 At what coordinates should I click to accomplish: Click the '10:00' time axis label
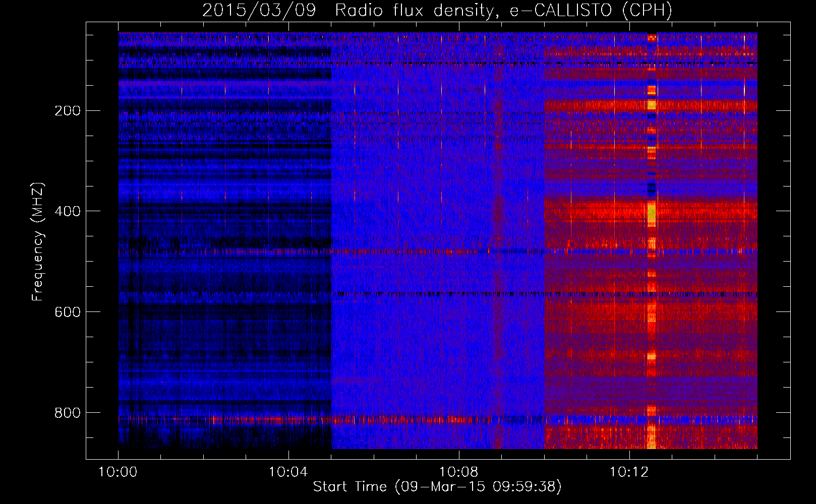pos(118,472)
